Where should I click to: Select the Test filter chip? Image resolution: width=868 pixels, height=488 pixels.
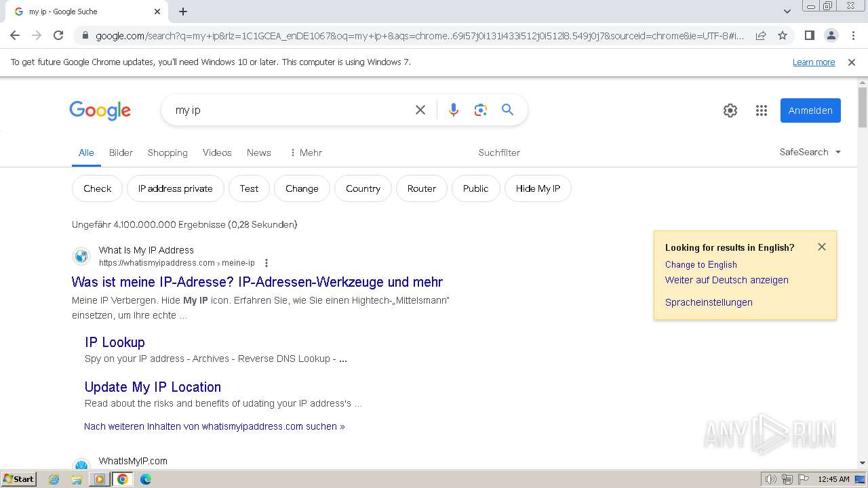[x=249, y=188]
